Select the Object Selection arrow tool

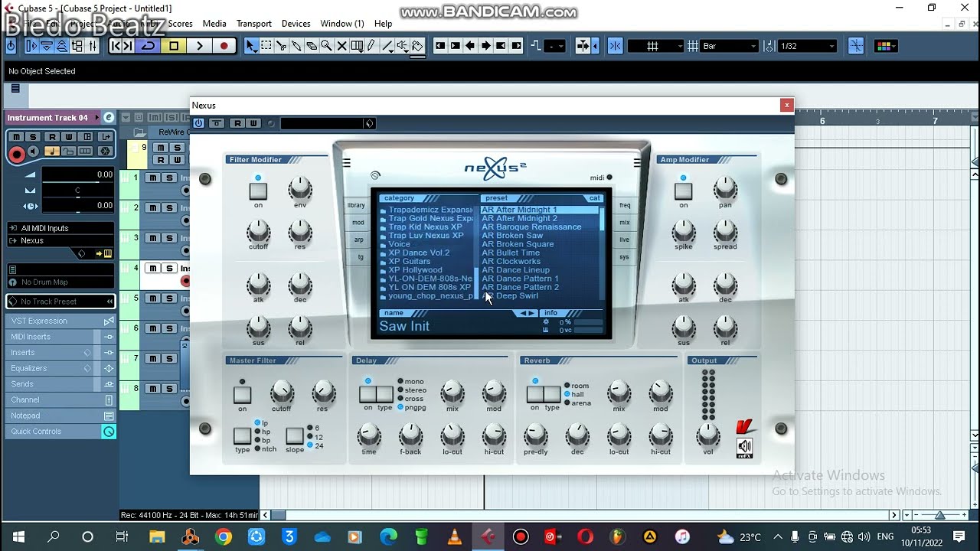click(251, 46)
